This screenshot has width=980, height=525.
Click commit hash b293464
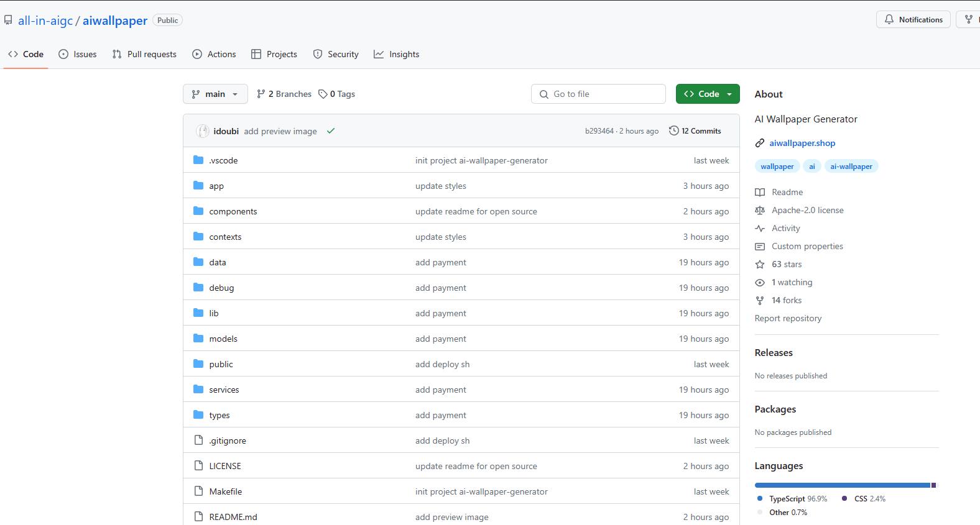pos(599,131)
